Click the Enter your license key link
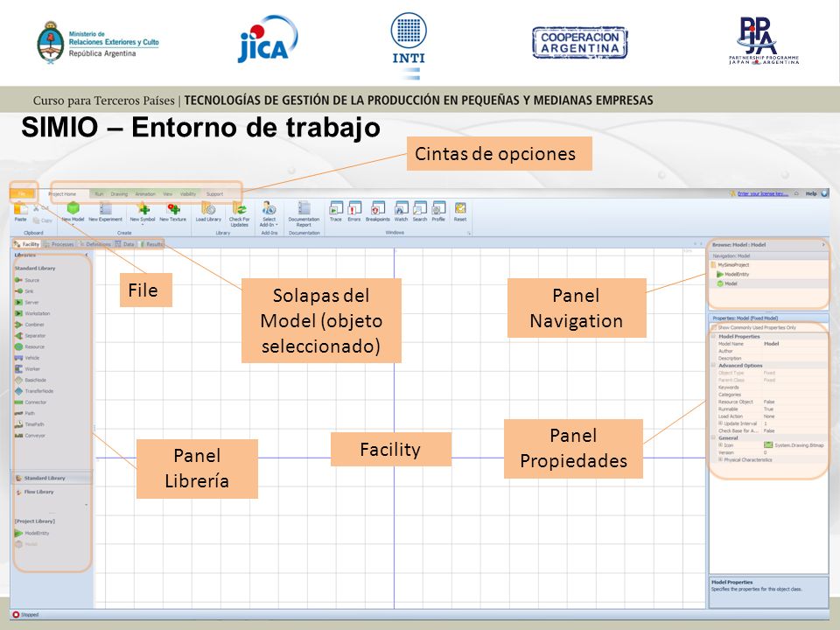Image resolution: width=840 pixels, height=630 pixels. [x=763, y=193]
